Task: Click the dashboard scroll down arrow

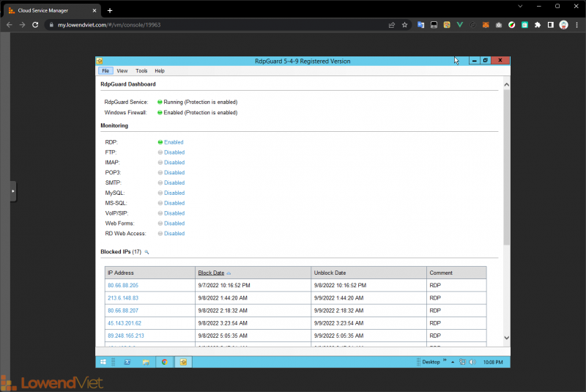Action: tap(506, 338)
